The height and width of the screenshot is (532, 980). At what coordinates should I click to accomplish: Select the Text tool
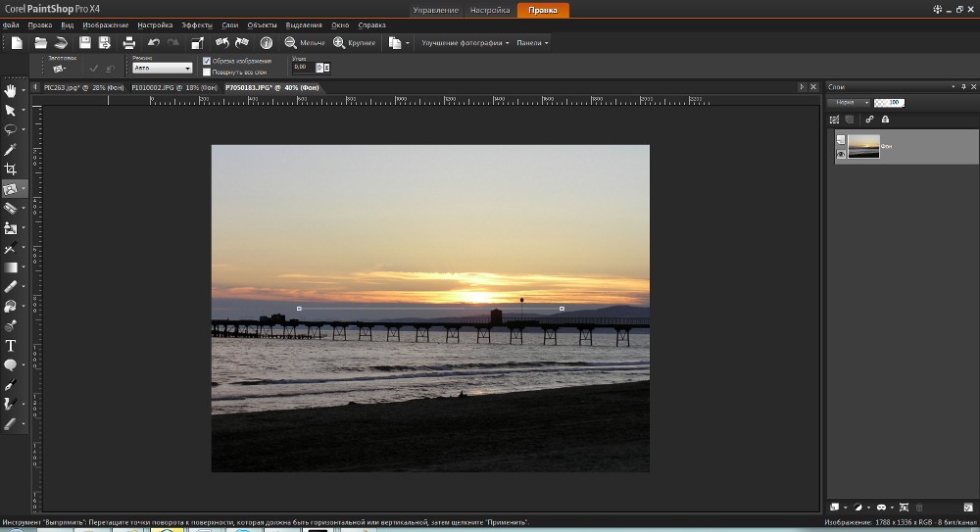pos(11,346)
